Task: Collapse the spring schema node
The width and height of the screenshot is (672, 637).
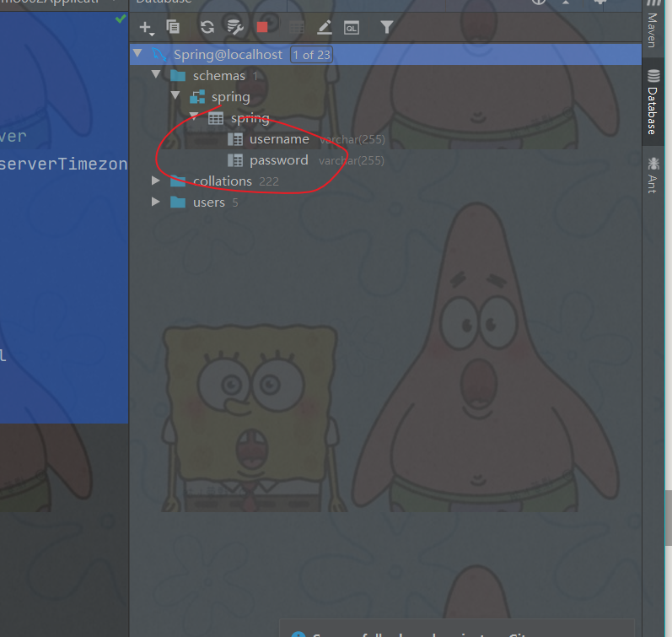Action: [x=175, y=95]
